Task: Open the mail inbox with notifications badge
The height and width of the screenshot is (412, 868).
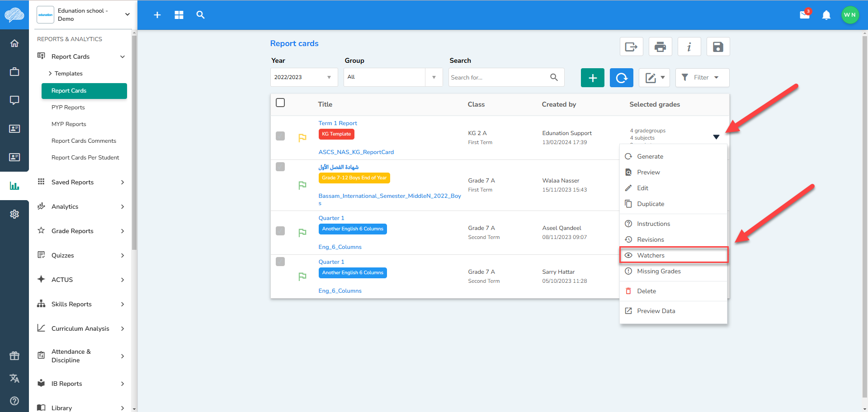Action: (x=805, y=14)
